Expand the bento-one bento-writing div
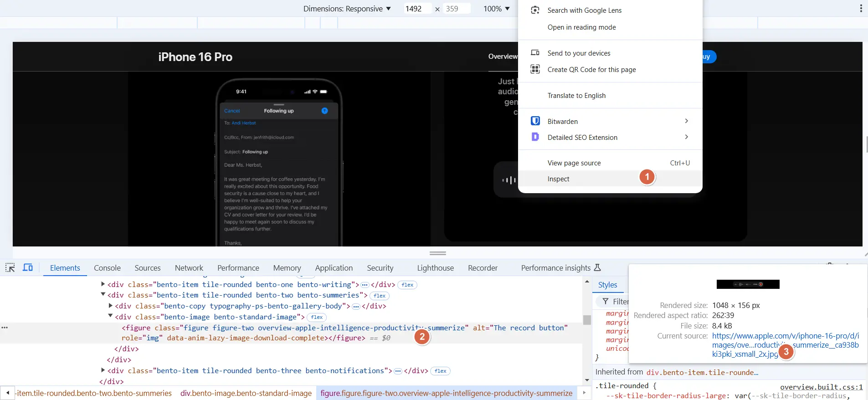This screenshot has height=400, width=868. point(103,284)
